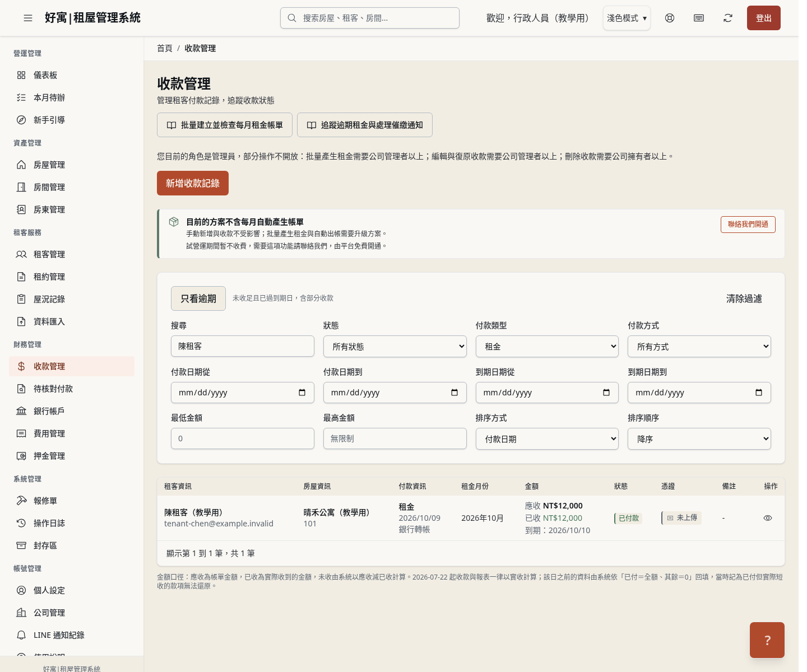Click the 登出 logout button
807x672 pixels.
coord(764,18)
